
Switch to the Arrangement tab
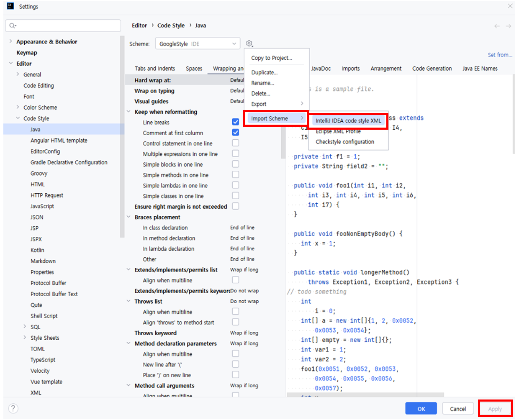point(386,69)
